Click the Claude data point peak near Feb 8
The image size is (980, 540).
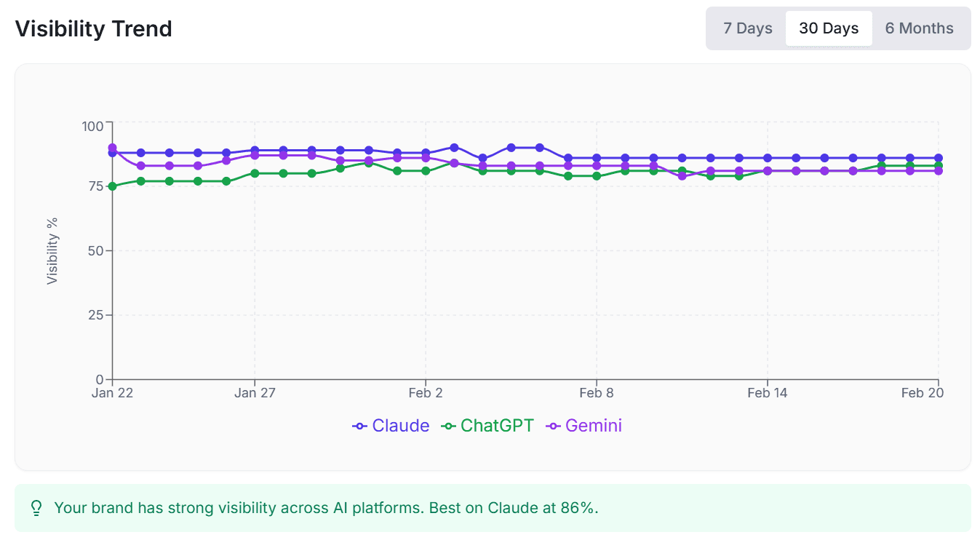tap(538, 147)
